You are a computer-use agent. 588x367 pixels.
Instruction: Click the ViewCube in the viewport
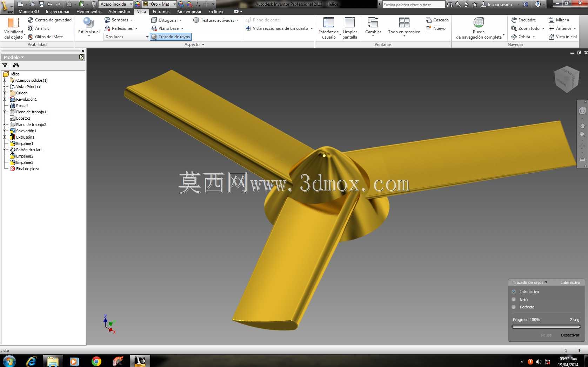(x=566, y=79)
